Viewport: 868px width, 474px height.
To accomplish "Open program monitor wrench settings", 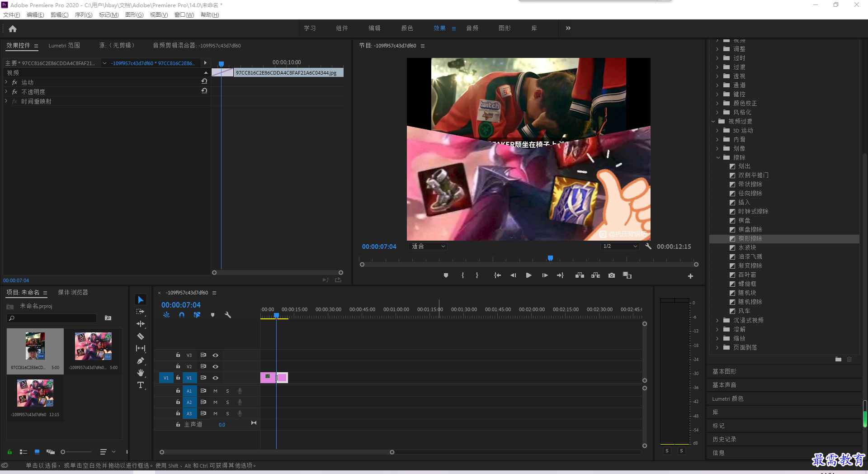I will tap(648, 246).
